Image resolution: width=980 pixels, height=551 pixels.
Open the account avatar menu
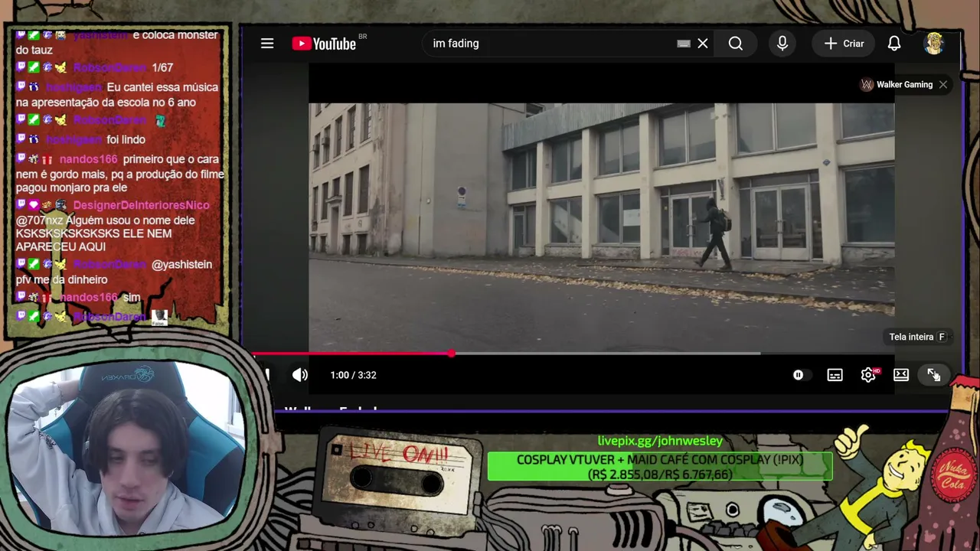point(934,44)
